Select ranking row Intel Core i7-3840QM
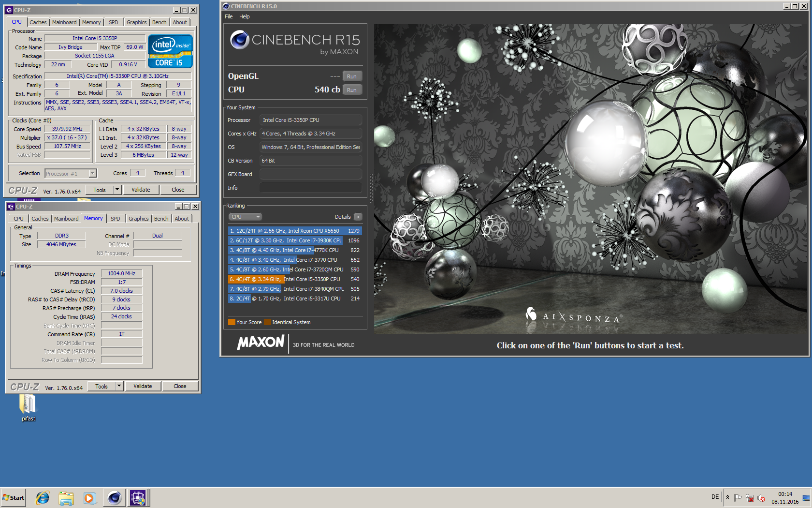Viewport: 812px width, 508px height. click(295, 289)
